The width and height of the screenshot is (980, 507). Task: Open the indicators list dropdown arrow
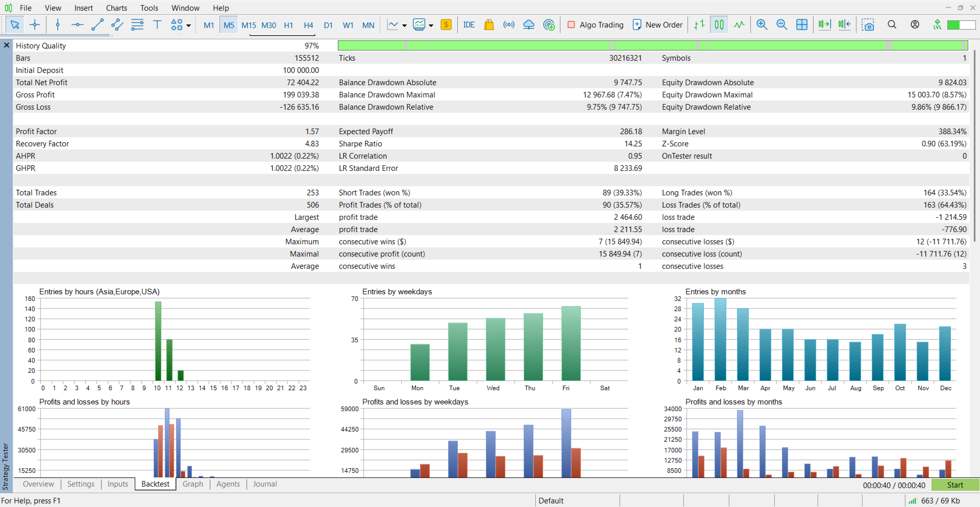(x=404, y=25)
